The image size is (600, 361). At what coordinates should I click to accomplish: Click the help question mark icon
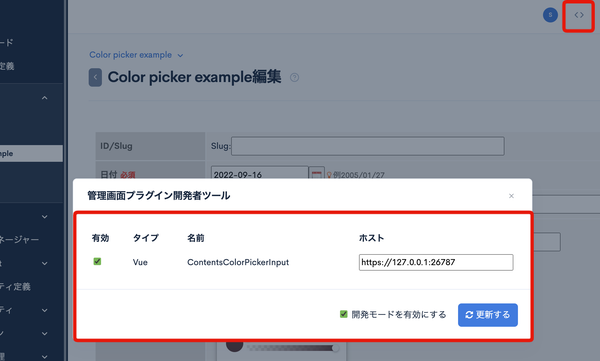click(x=294, y=78)
